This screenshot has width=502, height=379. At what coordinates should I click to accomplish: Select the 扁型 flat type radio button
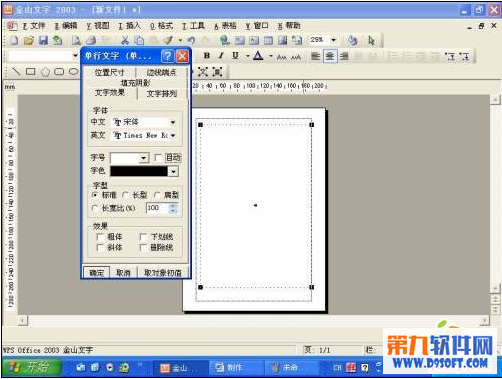[x=157, y=195]
